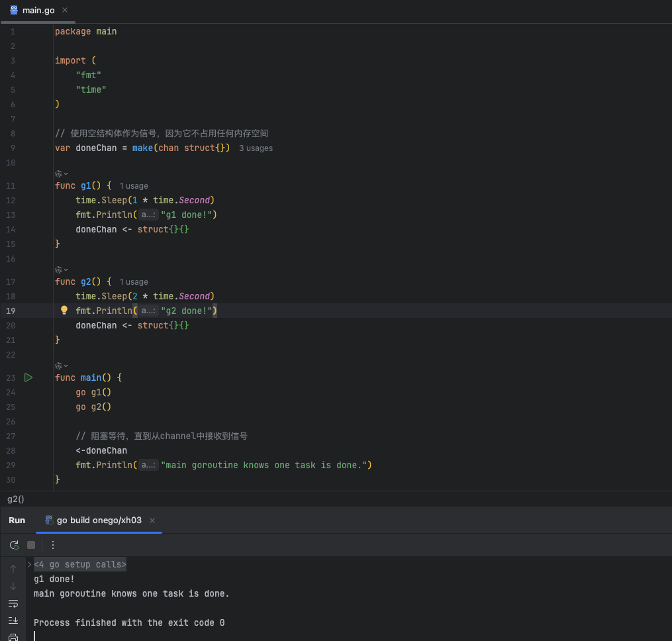Click the Rerun button in Run panel
This screenshot has width=672, height=641.
[14, 545]
